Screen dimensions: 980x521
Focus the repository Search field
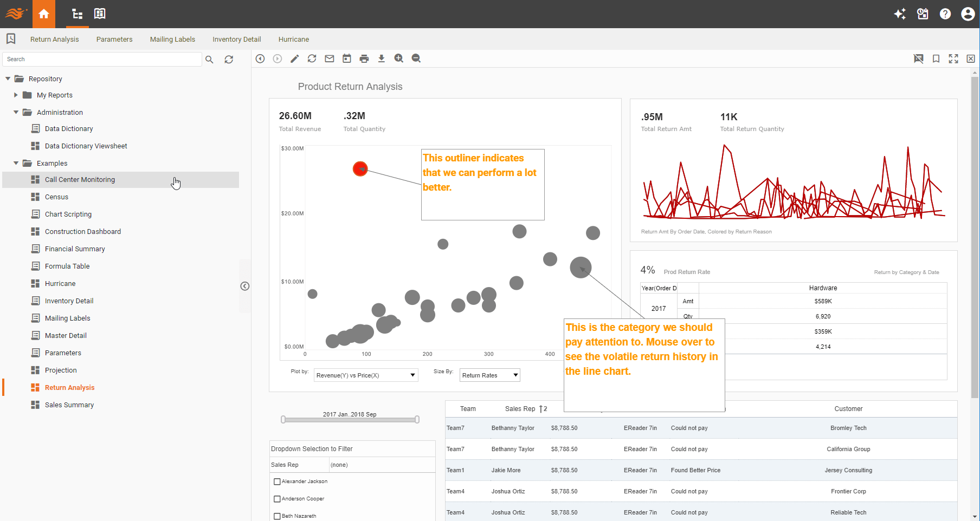(x=102, y=60)
